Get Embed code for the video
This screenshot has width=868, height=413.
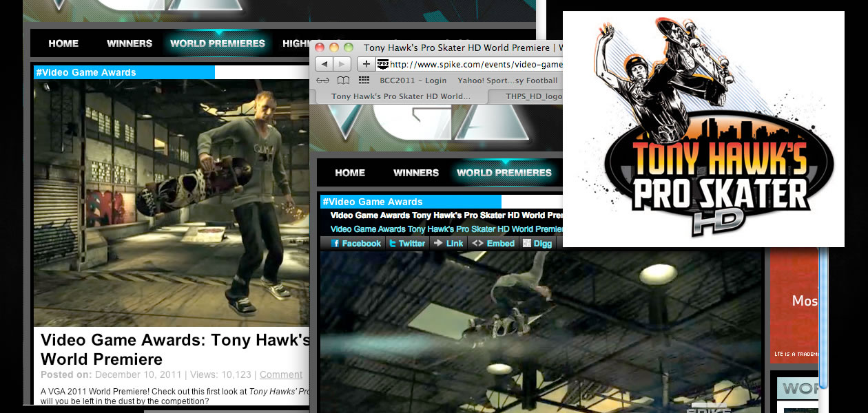494,244
